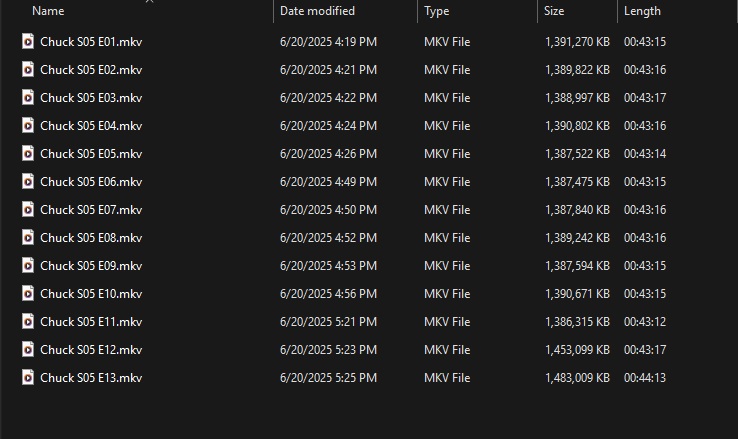Select the Chuck S05 E08.mkv entry
738x439 pixels.
(91, 238)
